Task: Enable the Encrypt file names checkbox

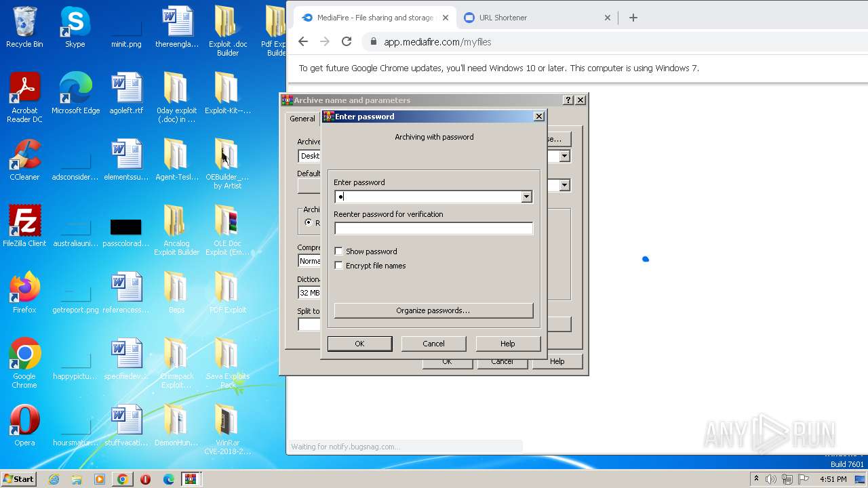Action: [338, 266]
